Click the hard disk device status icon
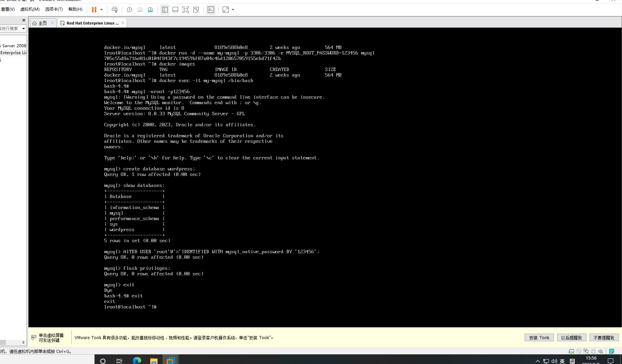This screenshot has width=622, height=364. [571, 351]
